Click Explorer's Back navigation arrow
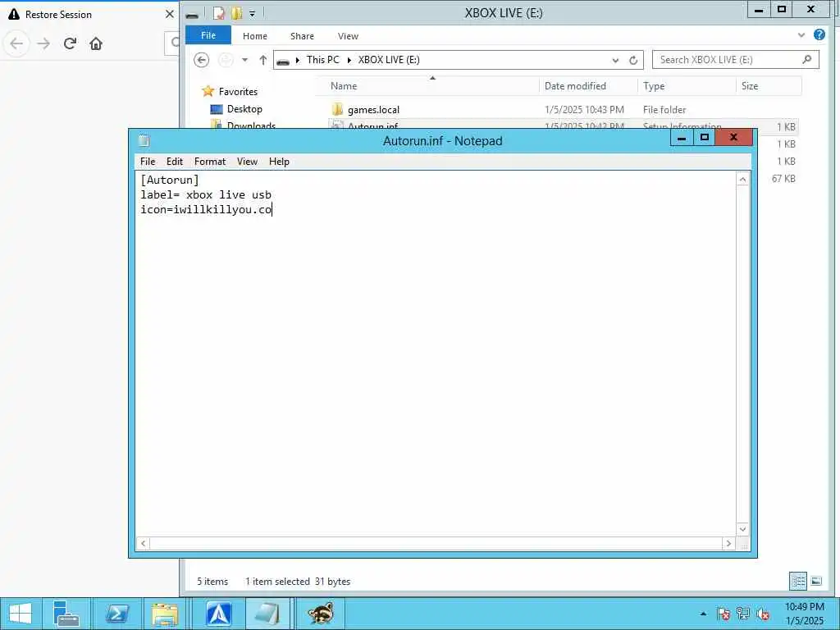Screen dimensions: 840x630 pos(202,59)
